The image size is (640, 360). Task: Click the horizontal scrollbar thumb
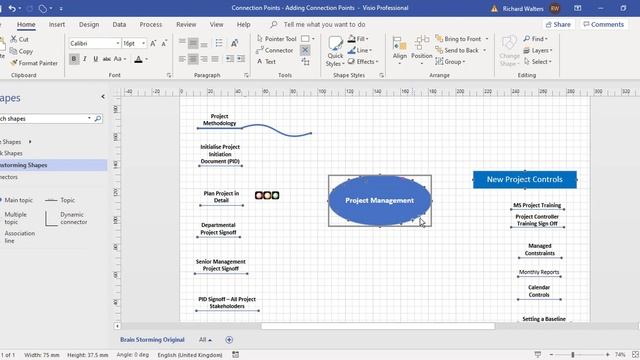(x=378, y=326)
